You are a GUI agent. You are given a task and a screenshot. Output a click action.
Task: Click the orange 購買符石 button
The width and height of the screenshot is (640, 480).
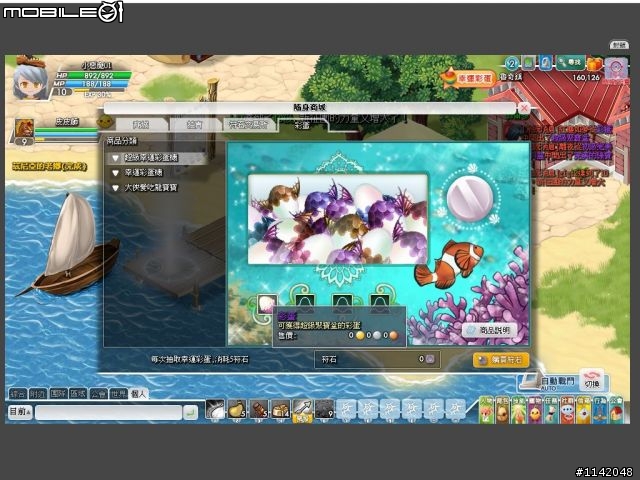501,360
